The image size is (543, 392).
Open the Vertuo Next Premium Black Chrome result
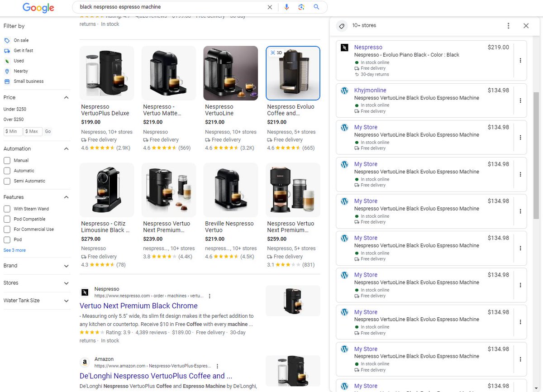pyautogui.click(x=138, y=306)
